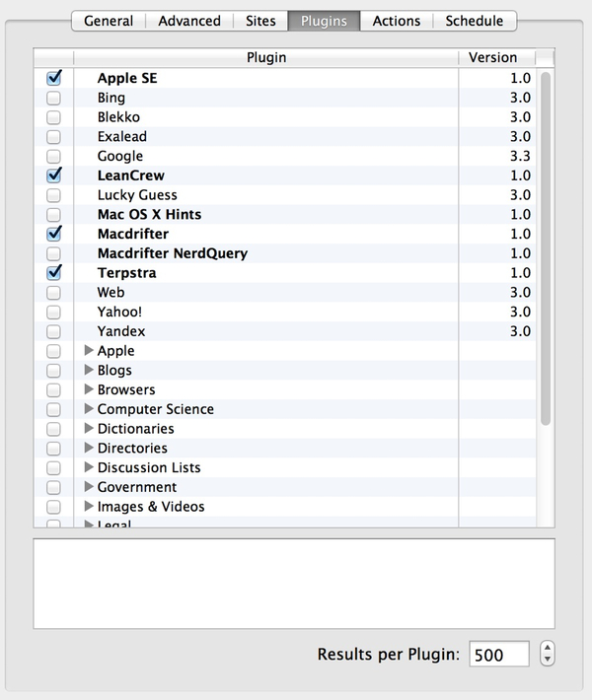Click the Results per Plugin field
This screenshot has width=592, height=700.
pyautogui.click(x=499, y=655)
